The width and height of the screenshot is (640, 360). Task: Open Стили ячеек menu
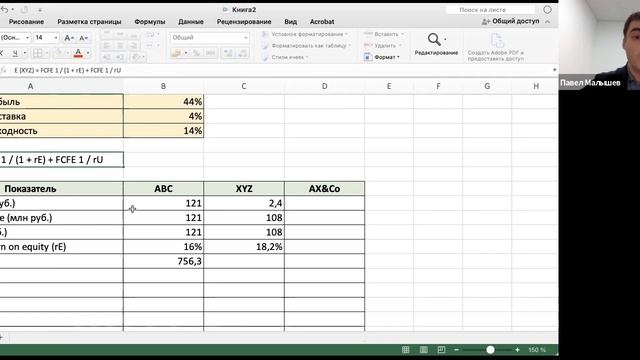285,57
